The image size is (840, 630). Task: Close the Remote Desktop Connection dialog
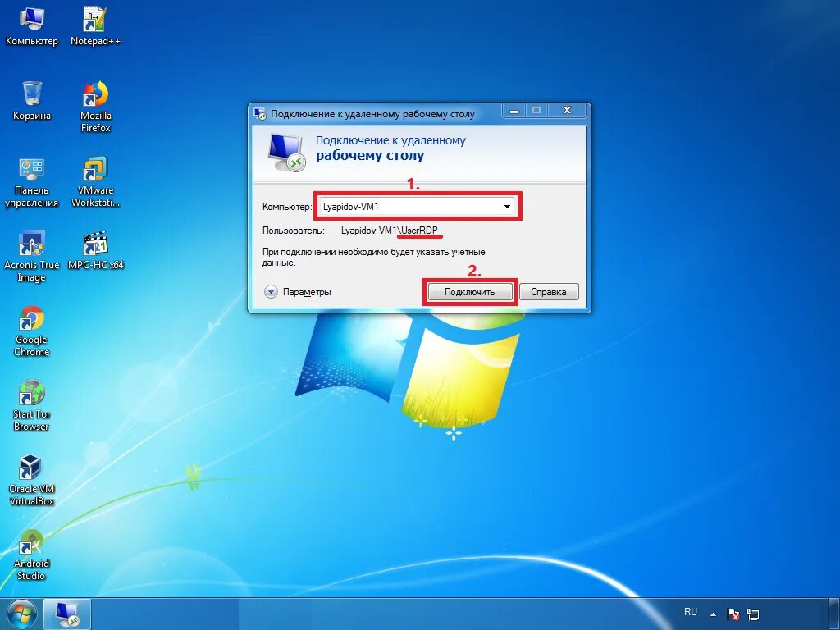(x=568, y=111)
